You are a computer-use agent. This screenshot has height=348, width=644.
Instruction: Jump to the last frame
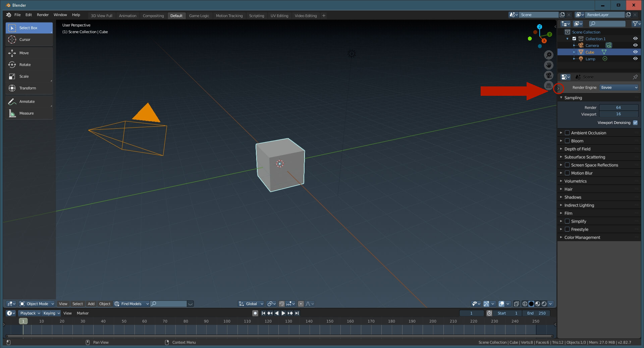pyautogui.click(x=297, y=313)
